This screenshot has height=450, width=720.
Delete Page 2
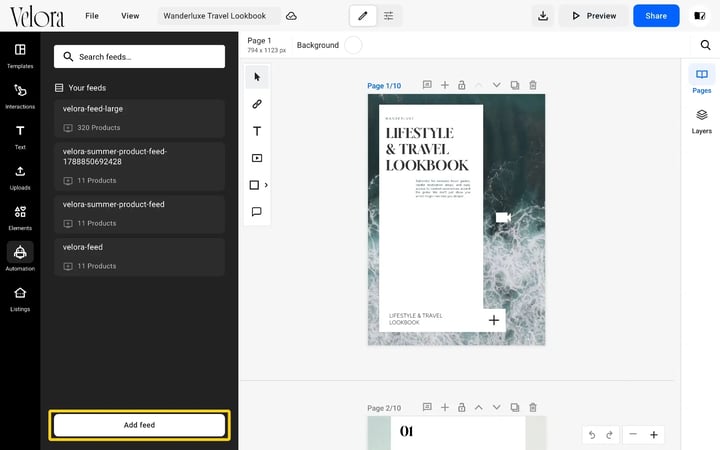[533, 407]
